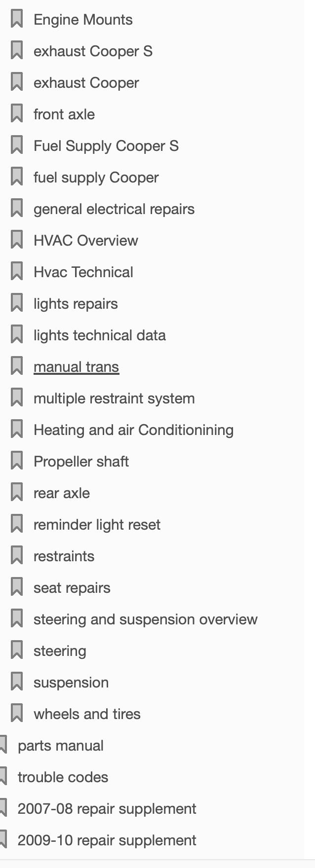This screenshot has height=868, width=315.
Task: Open the manual trans bookmark link
Action: tap(76, 367)
